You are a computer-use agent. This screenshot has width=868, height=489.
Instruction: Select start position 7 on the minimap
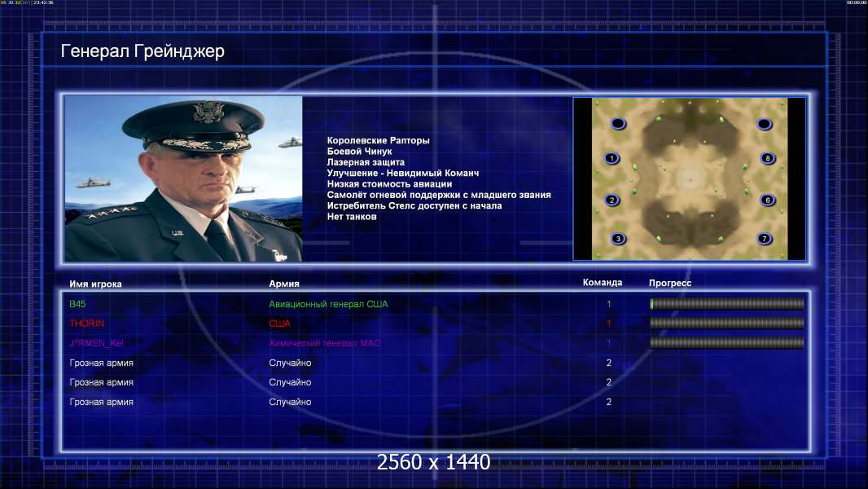(x=765, y=239)
